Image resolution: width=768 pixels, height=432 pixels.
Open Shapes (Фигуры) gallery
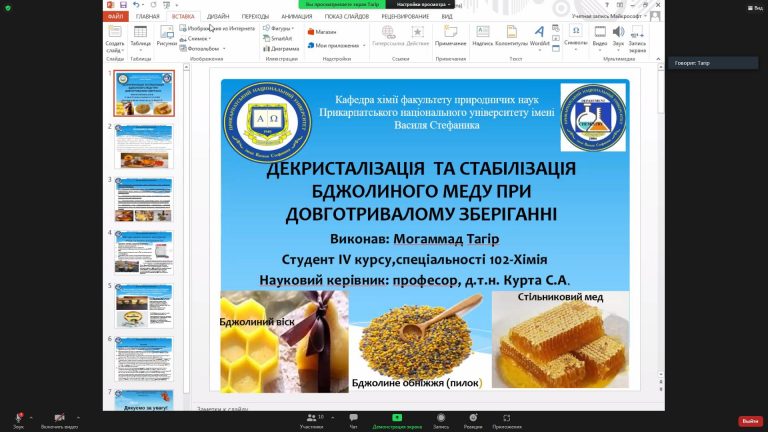[278, 28]
